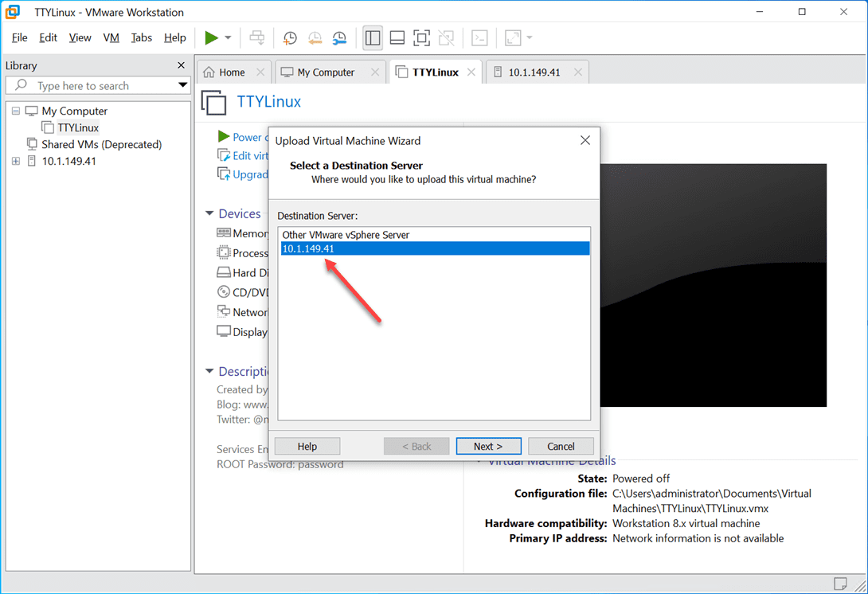Collapse the My Computer tree node

[x=15, y=111]
